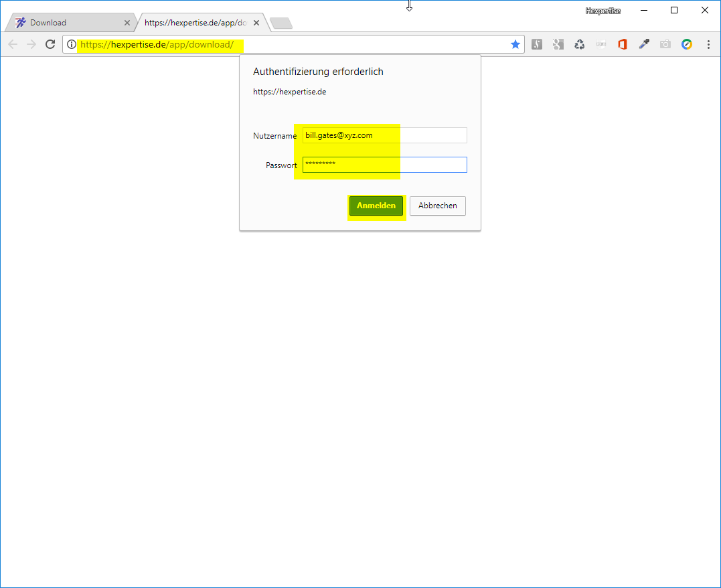The image size is (721, 588).
Task: Focus the Nutzername input field
Action: coord(385,135)
